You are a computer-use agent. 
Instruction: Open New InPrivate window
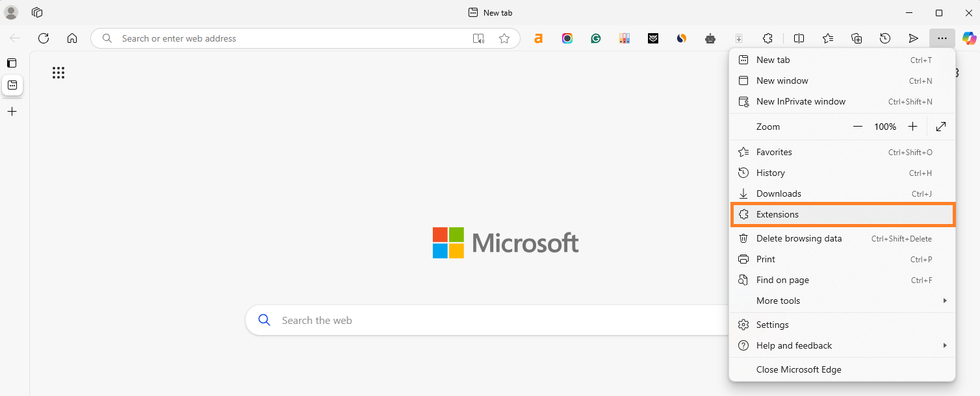point(842,101)
